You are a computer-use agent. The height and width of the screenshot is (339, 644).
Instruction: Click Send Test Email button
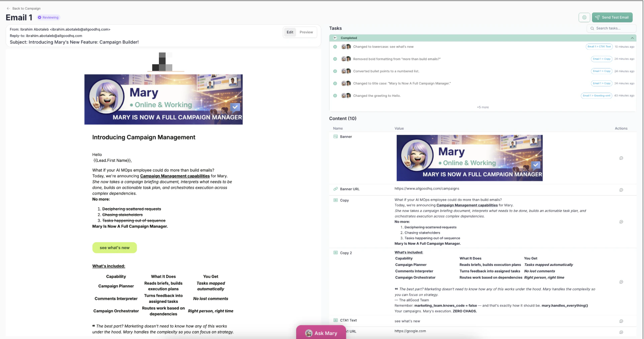click(612, 17)
